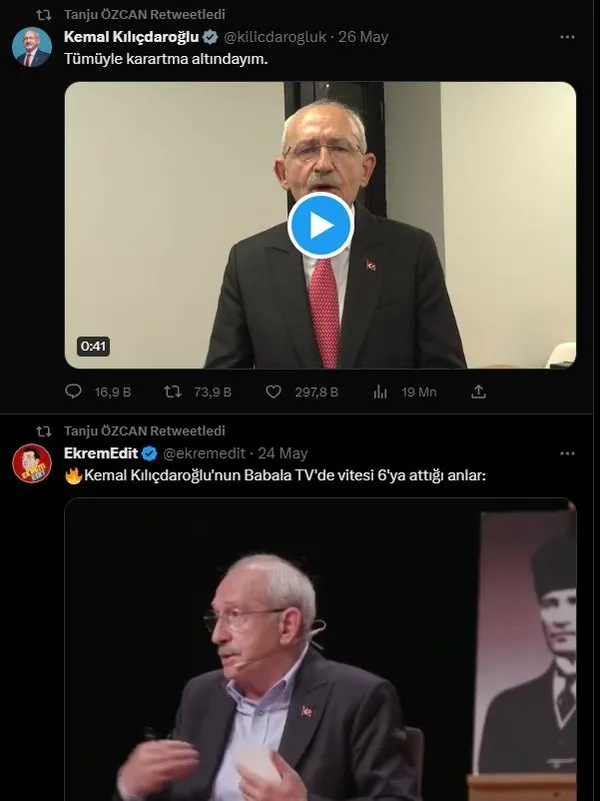Open the more options menu on Kılıçdaroğlu's tweet

(x=567, y=37)
